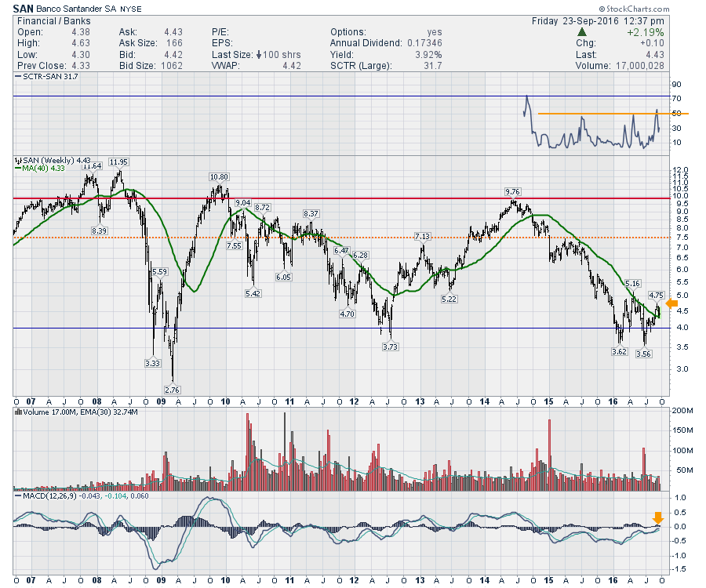Screen dimensions: 706x588
Task: Click the 4.75 recent high label
Action: coord(657,295)
